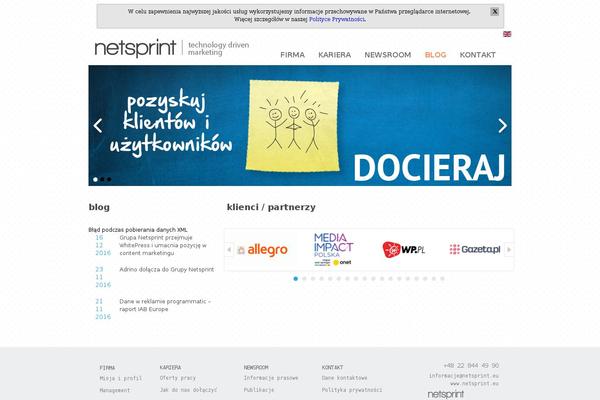Click the netsprint logo in the footer
This screenshot has height=400, width=600.
click(x=446, y=394)
